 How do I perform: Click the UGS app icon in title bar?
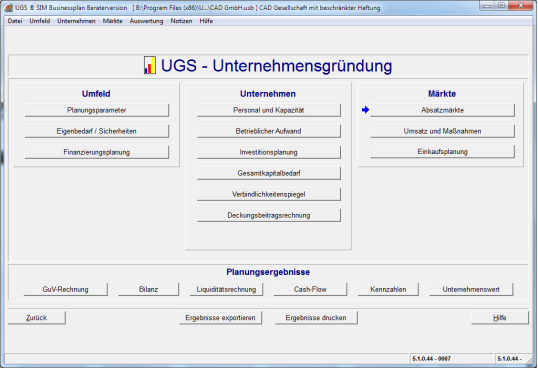coord(9,8)
